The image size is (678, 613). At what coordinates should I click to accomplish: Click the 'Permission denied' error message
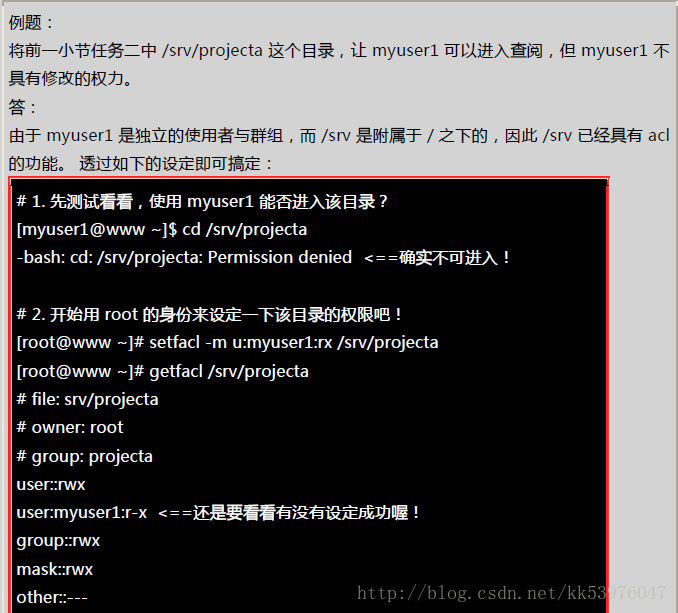tap(280, 258)
